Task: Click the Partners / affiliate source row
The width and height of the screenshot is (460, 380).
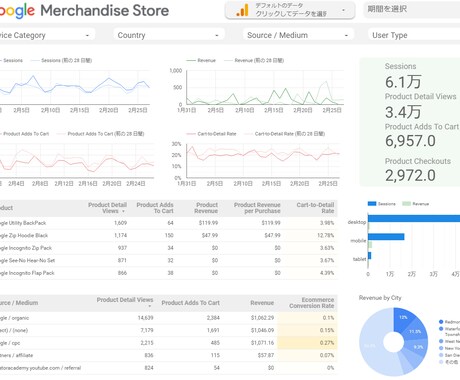Action: tap(168, 355)
